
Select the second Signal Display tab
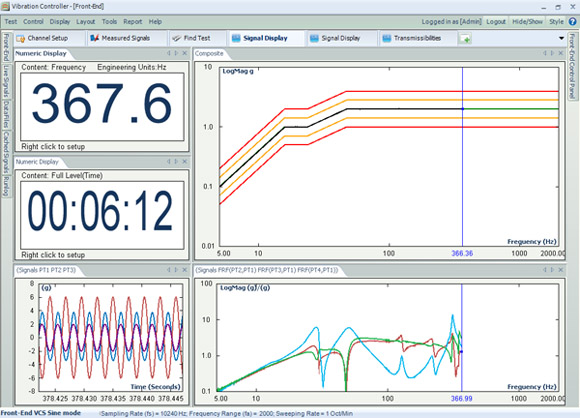341,38
